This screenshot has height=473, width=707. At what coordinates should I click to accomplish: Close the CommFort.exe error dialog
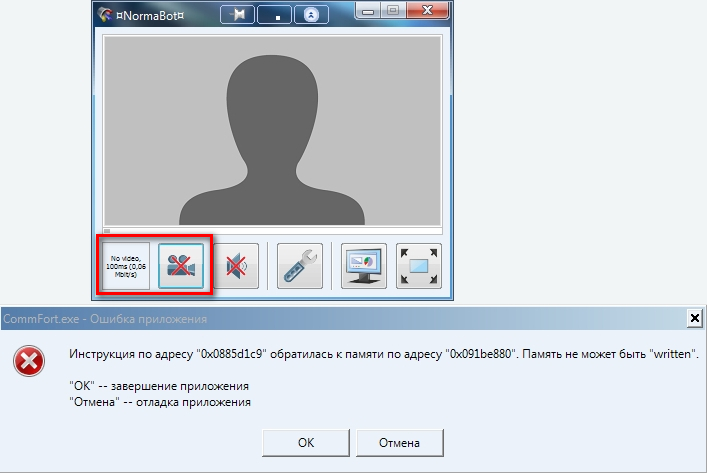[695, 318]
